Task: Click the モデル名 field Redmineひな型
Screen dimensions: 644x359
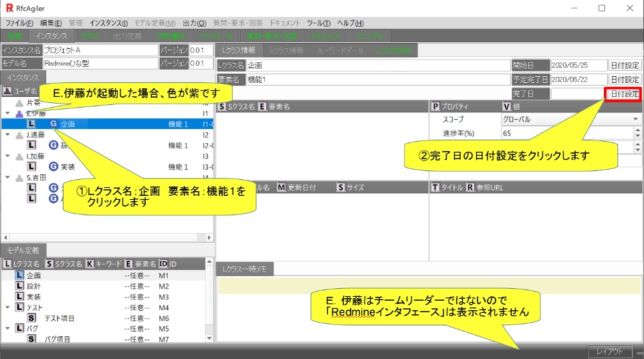Action: (100, 64)
